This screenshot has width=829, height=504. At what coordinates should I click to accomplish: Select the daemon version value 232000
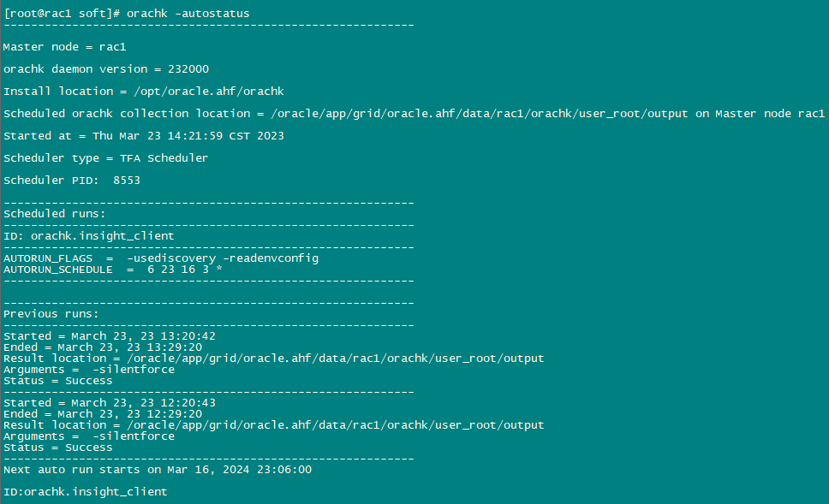(x=188, y=68)
